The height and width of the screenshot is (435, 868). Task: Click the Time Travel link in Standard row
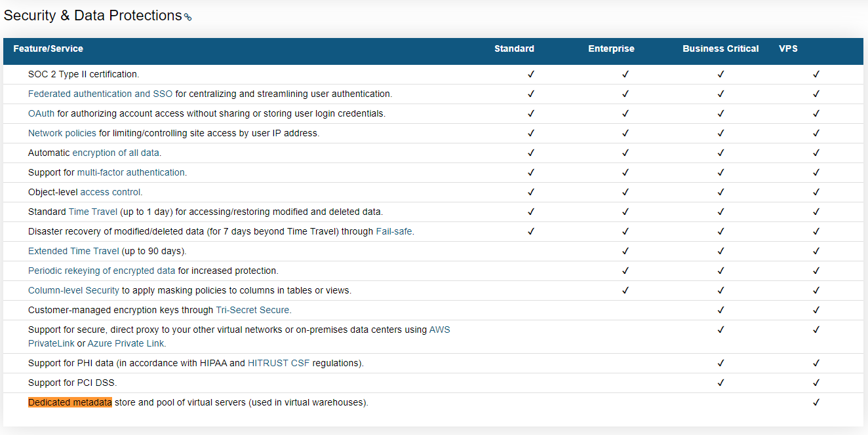click(92, 212)
